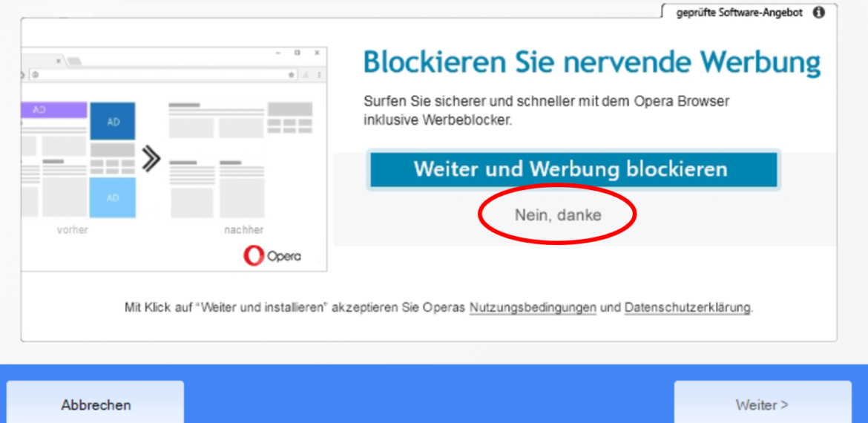Click the dark blue AD block in the illustration
Viewport: 868px width, 423px height.
[112, 121]
